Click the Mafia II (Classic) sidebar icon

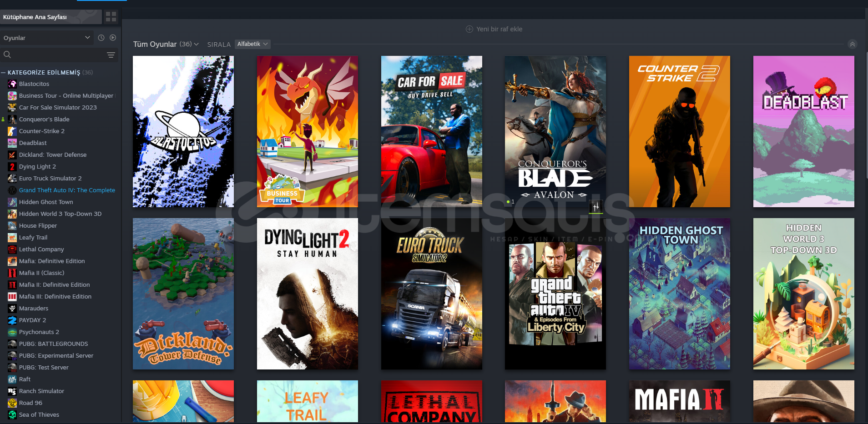click(x=12, y=273)
